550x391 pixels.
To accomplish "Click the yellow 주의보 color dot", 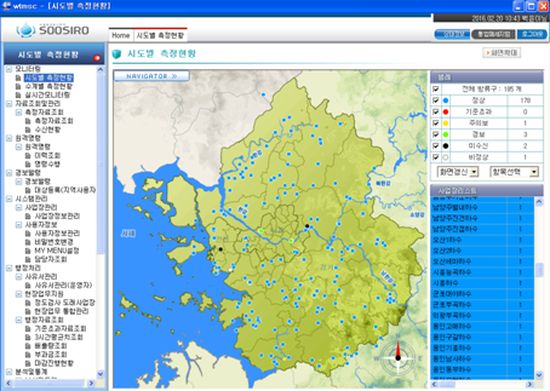I will click(x=446, y=123).
